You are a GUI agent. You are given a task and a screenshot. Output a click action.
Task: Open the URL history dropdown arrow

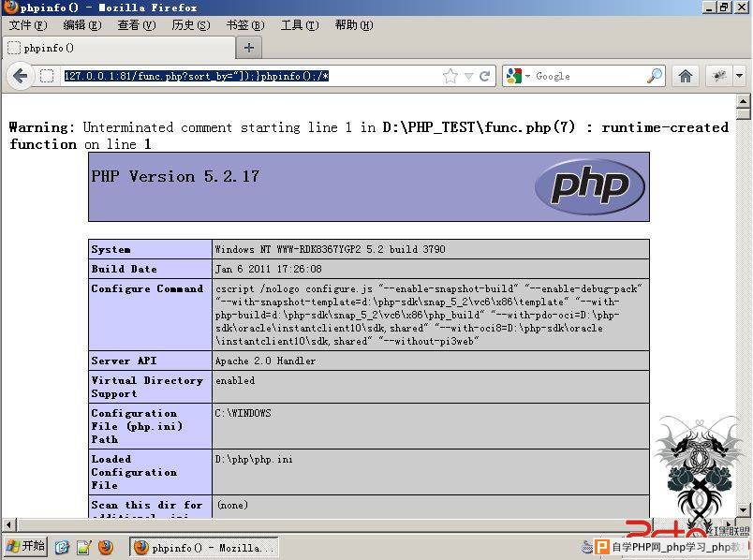[468, 76]
